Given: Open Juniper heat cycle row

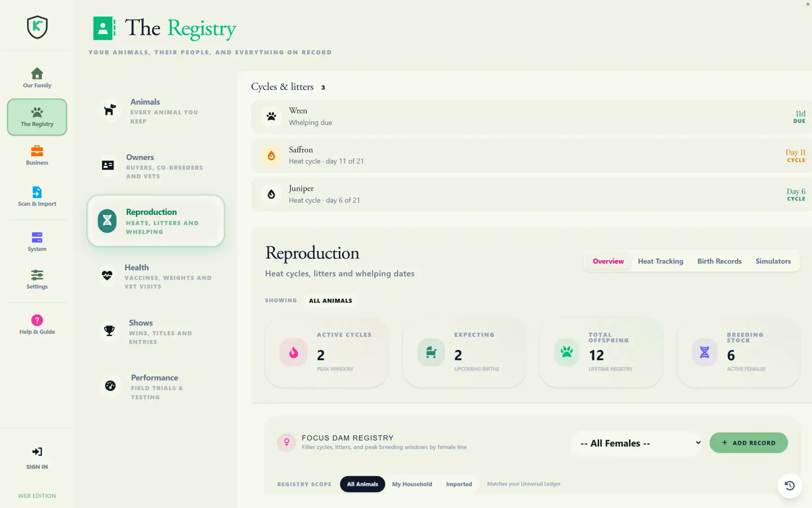Looking at the screenshot, I should coord(531,194).
